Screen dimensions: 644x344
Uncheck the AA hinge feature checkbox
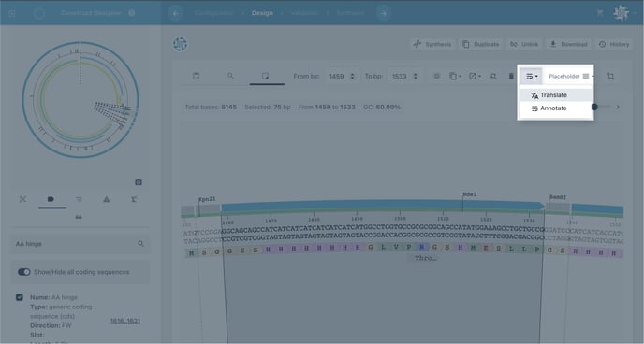20,297
